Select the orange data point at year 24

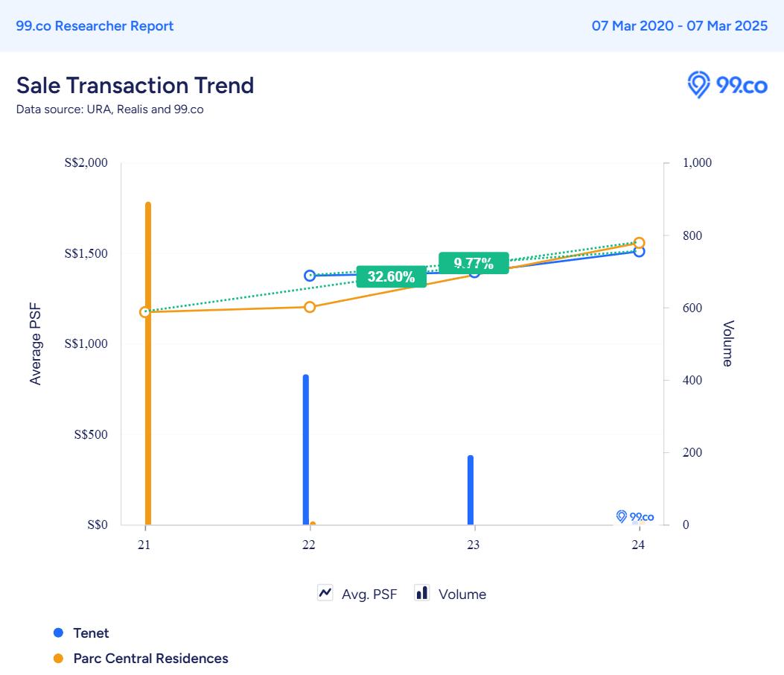[x=639, y=243]
